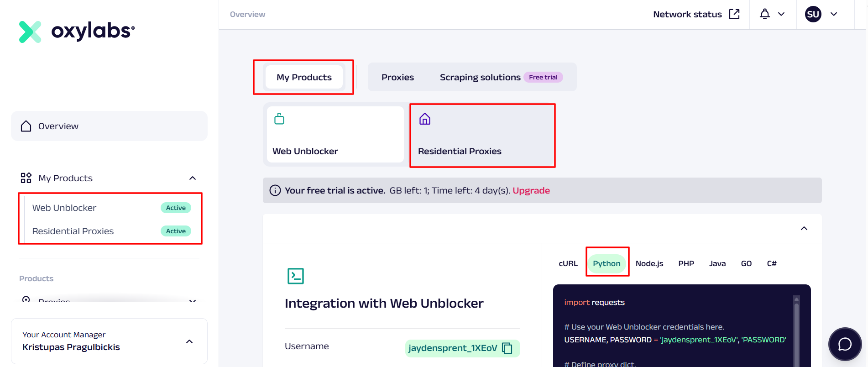Click the Residential Proxies house icon

click(425, 119)
